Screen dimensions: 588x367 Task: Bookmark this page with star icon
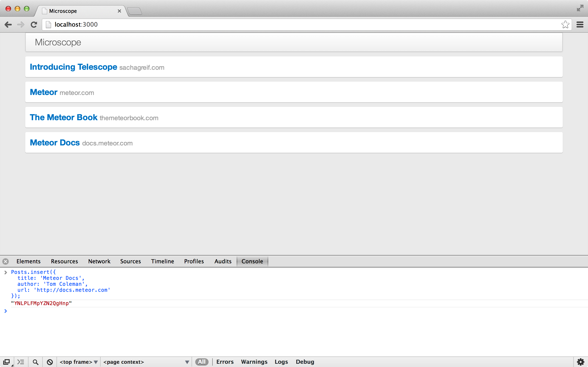pyautogui.click(x=565, y=25)
